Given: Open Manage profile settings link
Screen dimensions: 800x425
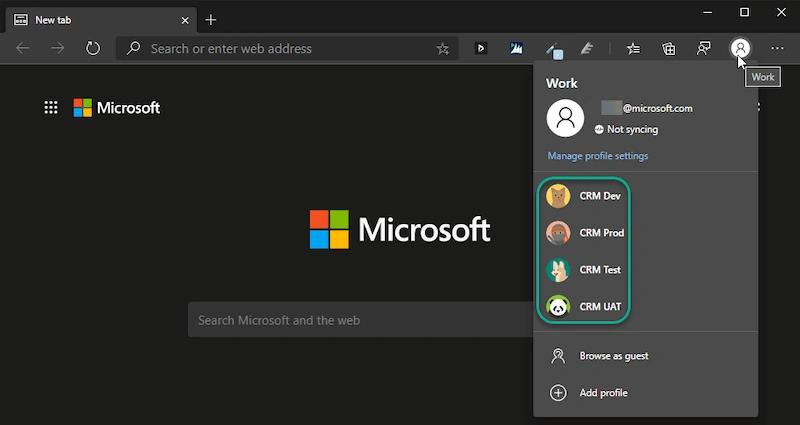Looking at the screenshot, I should 597,156.
